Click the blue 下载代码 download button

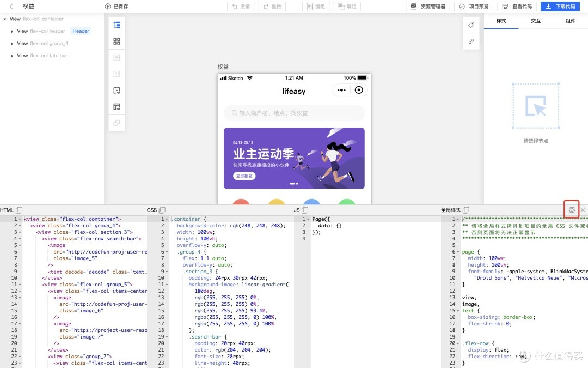[x=560, y=7]
